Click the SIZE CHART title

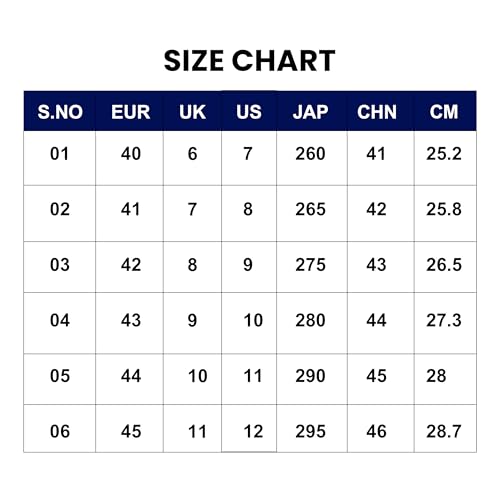coord(249,61)
